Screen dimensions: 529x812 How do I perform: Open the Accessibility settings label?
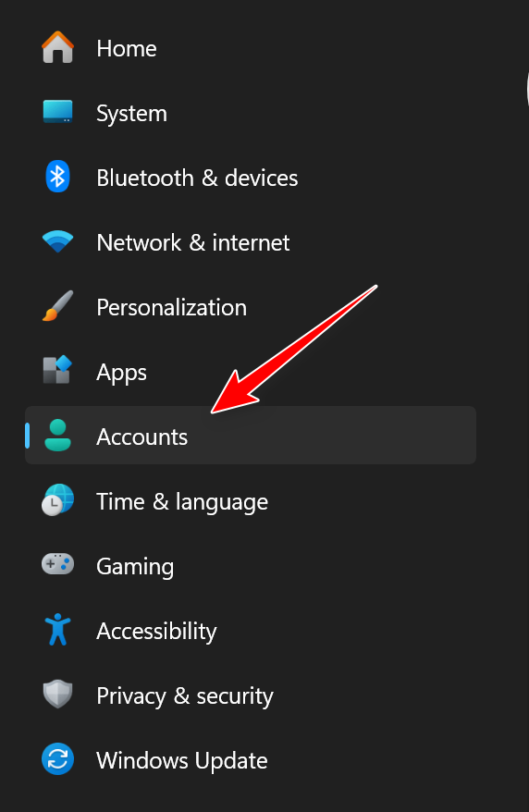click(156, 632)
